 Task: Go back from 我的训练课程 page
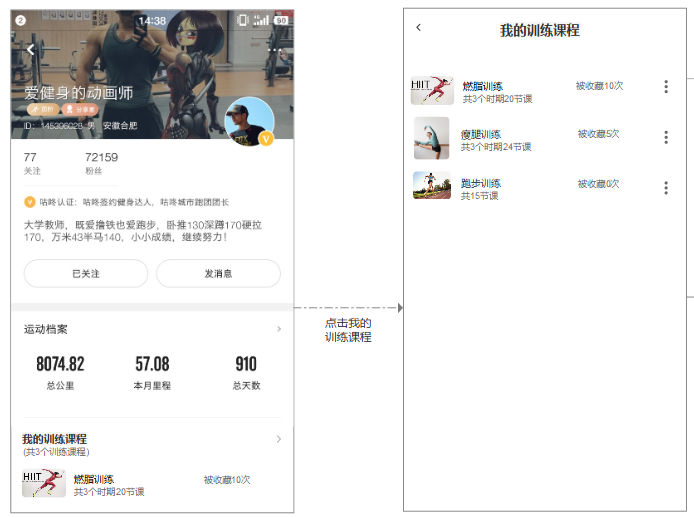419,27
